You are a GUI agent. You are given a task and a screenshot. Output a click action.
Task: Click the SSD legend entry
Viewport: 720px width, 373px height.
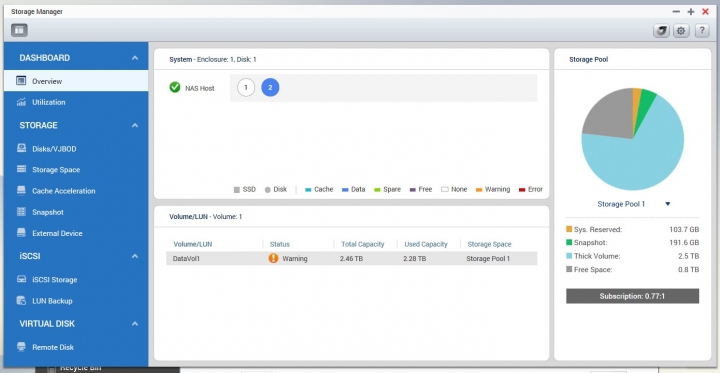tap(245, 189)
